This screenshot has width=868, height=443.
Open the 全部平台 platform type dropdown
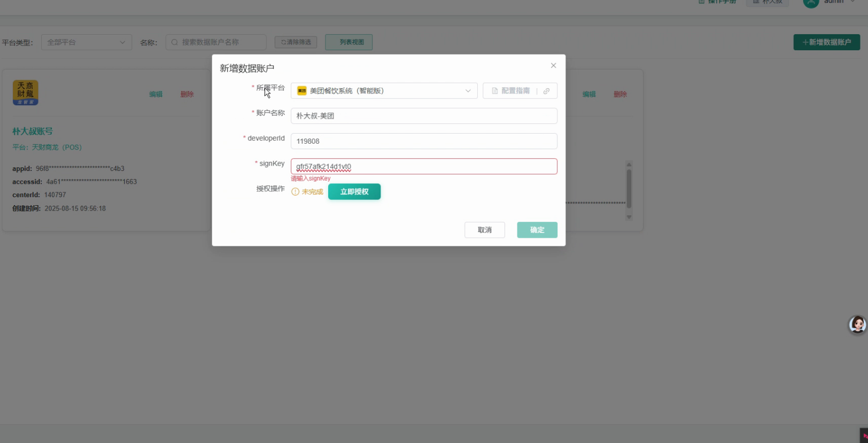[x=87, y=42]
